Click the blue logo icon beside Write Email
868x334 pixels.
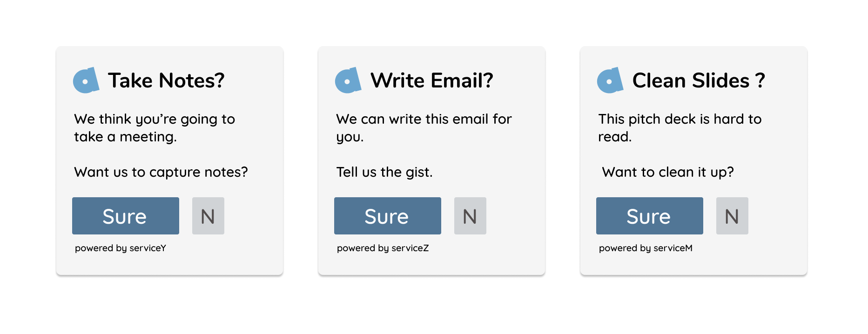[x=348, y=80]
